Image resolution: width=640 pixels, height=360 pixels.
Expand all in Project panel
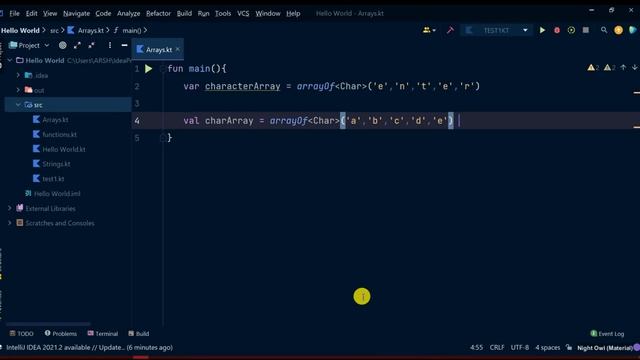click(x=77, y=45)
